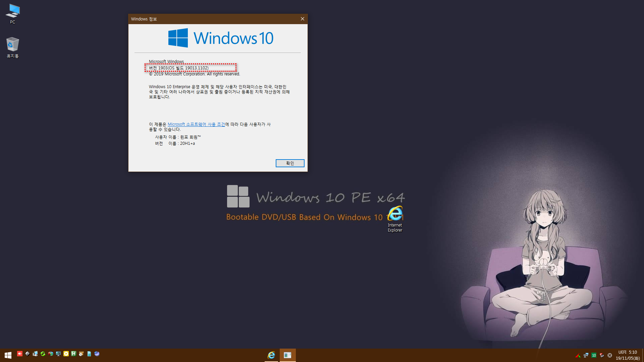This screenshot has width=644, height=362.
Task: Select the Windows 정보 taskbar button
Action: 287,355
